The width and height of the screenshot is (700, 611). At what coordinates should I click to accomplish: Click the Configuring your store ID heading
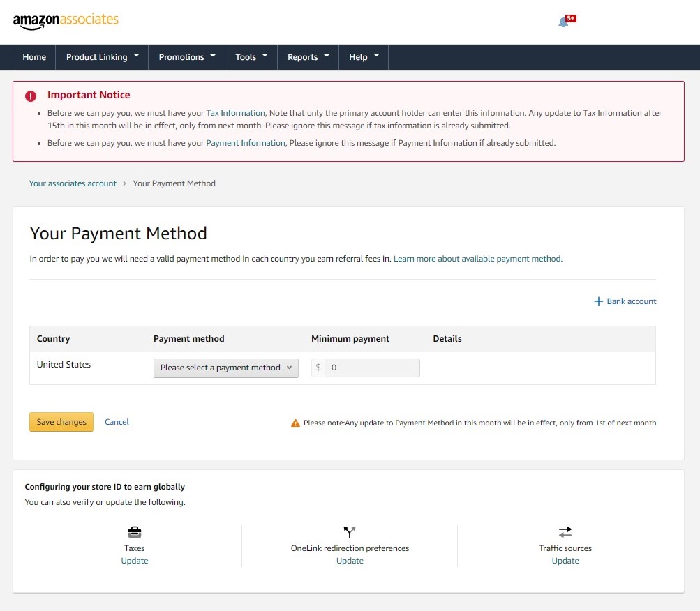click(x=105, y=487)
